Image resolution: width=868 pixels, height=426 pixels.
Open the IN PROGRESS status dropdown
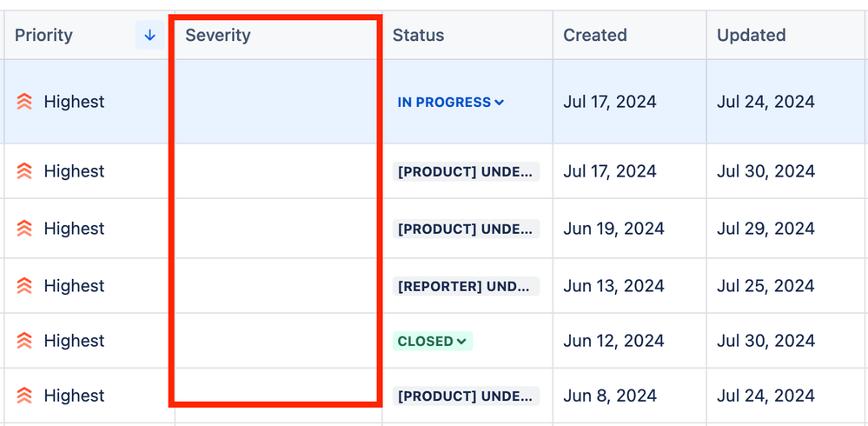(x=451, y=103)
